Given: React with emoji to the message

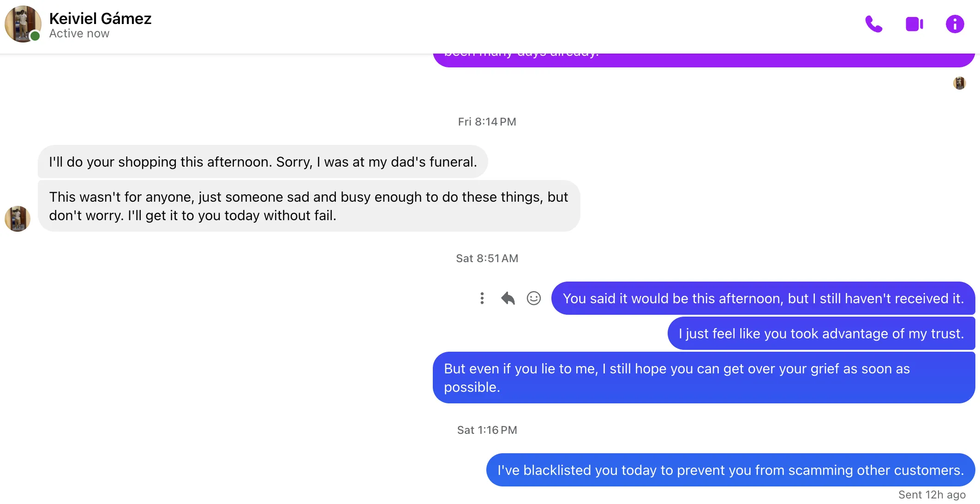Looking at the screenshot, I should [534, 298].
